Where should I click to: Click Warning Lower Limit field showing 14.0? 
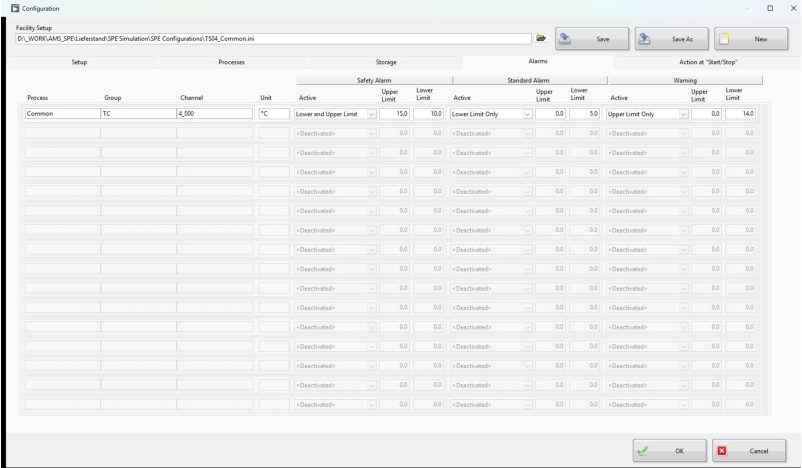(x=741, y=114)
